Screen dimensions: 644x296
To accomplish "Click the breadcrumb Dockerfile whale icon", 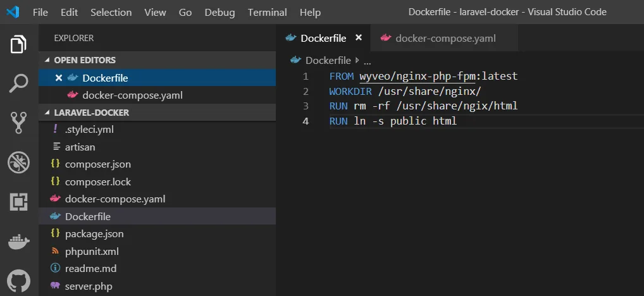I will click(x=295, y=60).
